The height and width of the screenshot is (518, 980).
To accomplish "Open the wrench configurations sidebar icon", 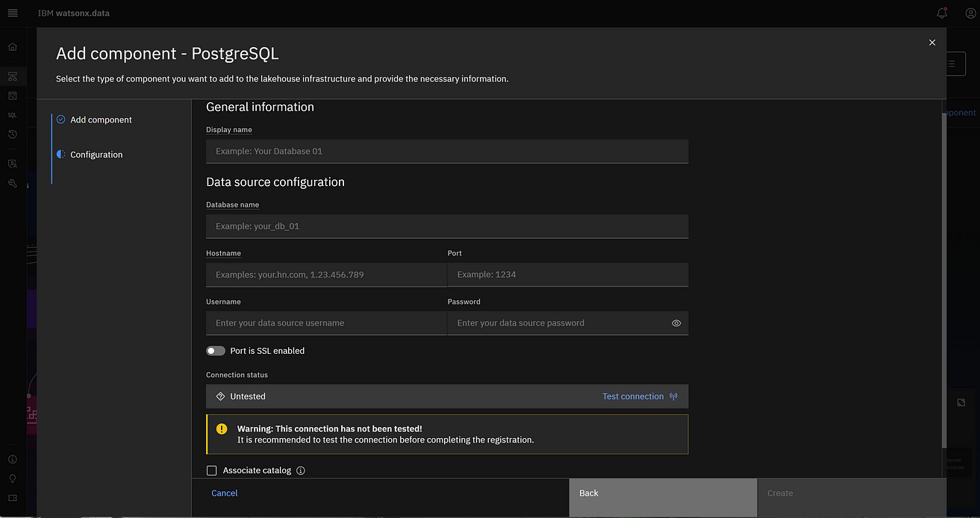I will (x=13, y=183).
